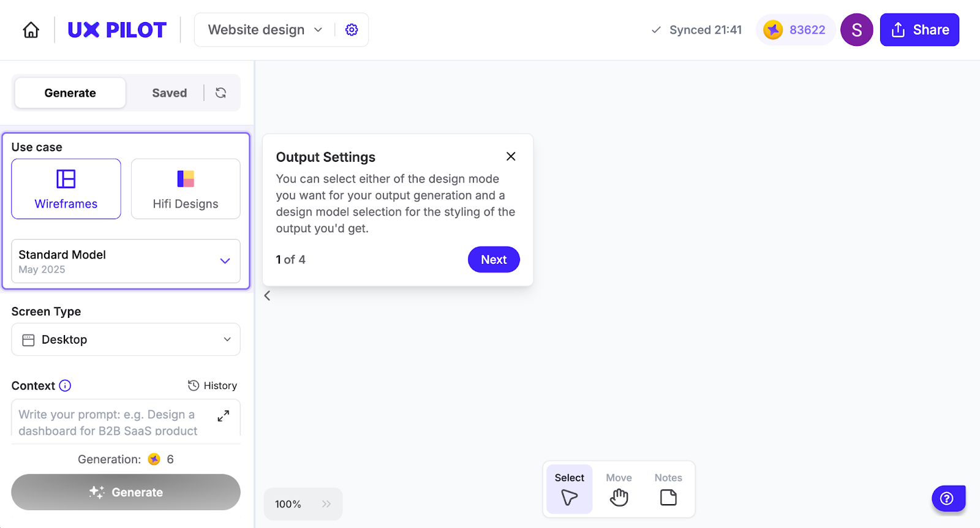Click the Share button

919,30
